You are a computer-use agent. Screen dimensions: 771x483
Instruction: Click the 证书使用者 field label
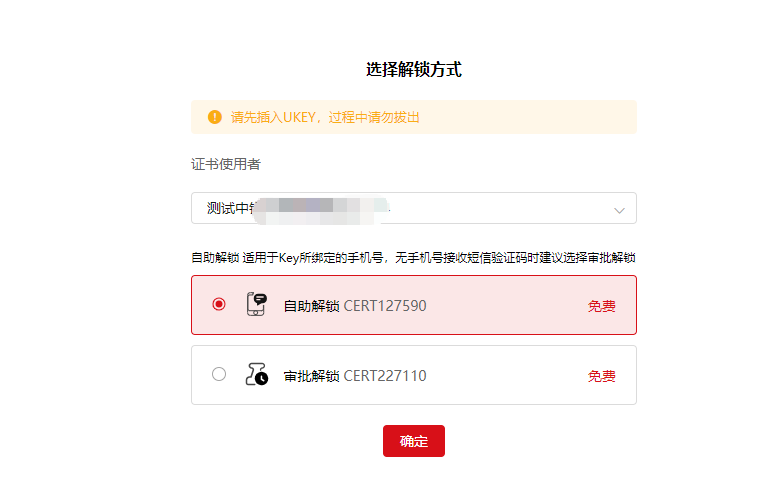coord(226,164)
